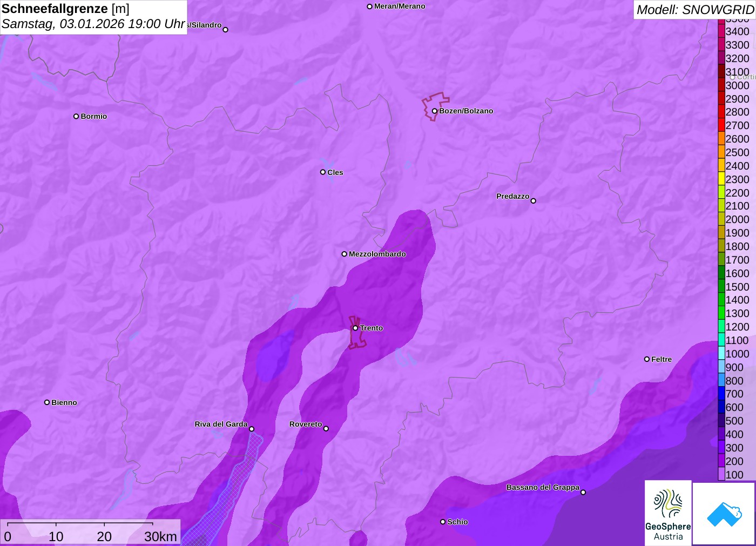Click the Predazzo location dot
Image resolution: width=756 pixels, height=546 pixels.
pos(533,201)
